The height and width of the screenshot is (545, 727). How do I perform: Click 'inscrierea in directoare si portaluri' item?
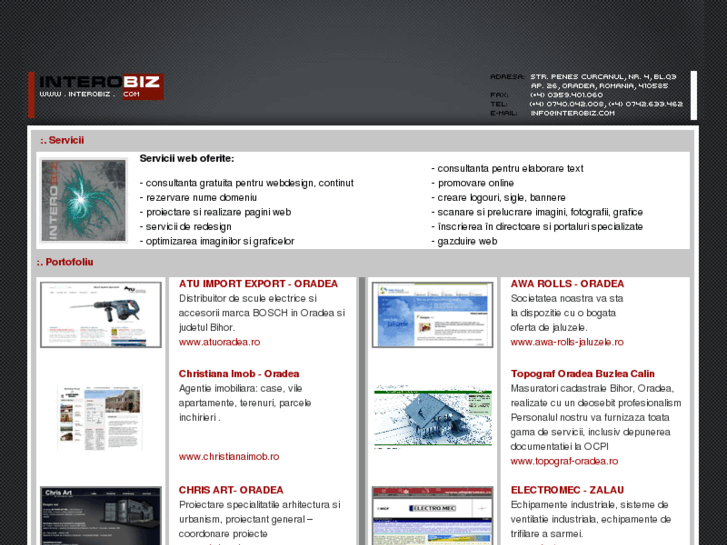537,226
